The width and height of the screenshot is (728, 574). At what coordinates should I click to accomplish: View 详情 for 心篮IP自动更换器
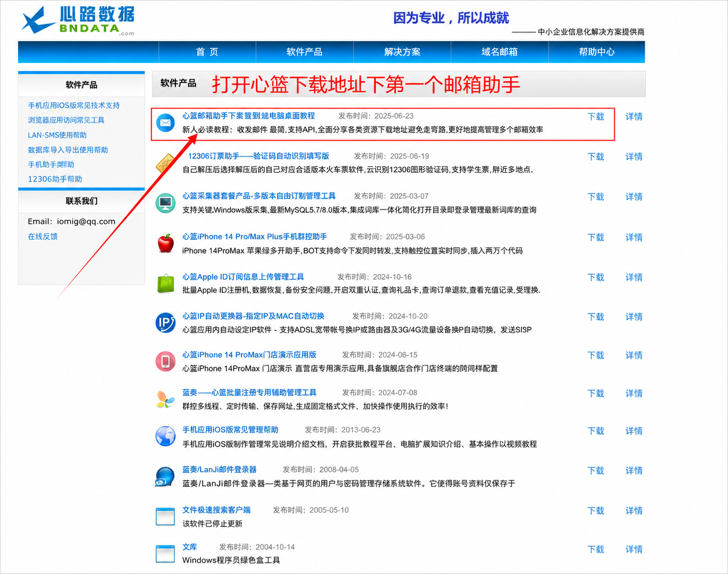(x=634, y=317)
